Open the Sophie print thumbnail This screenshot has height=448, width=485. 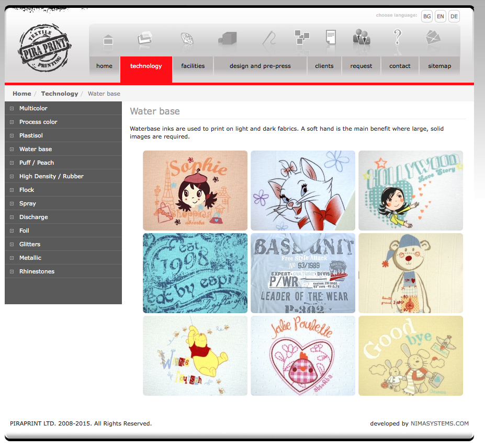[x=195, y=190]
